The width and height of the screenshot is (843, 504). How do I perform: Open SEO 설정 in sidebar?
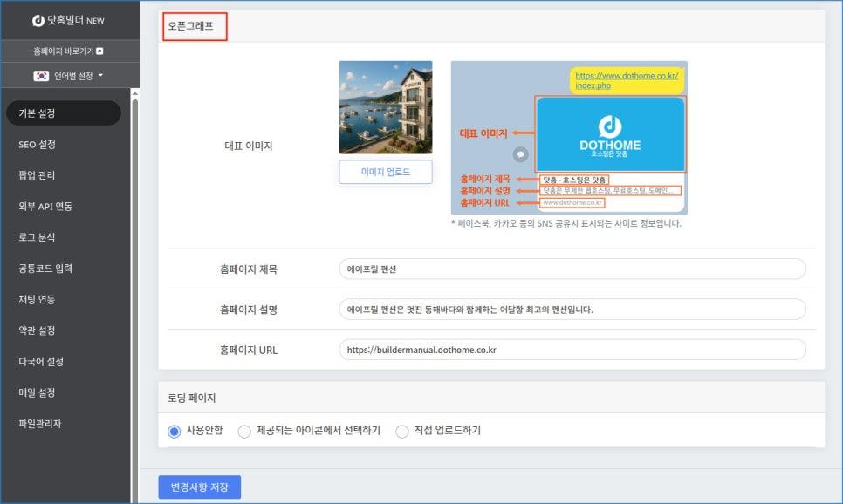click(38, 145)
